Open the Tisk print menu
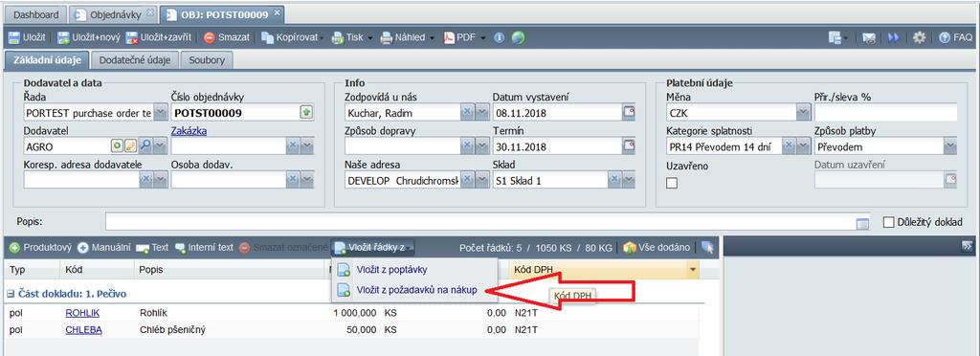The height and width of the screenshot is (356, 980). pos(352,37)
